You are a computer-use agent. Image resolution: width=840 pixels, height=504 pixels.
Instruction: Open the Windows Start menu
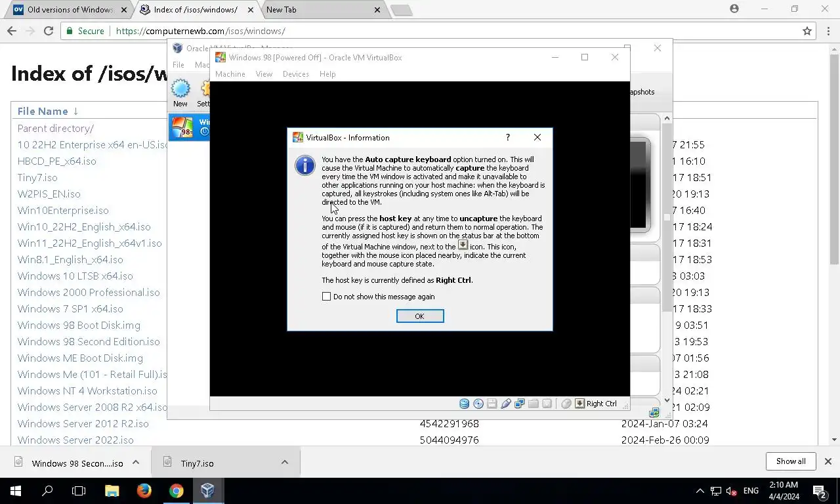16,491
